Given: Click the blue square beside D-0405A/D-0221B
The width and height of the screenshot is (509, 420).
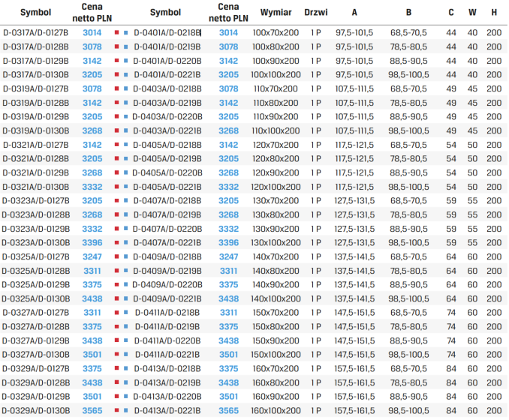Looking at the screenshot, I should [x=126, y=187].
